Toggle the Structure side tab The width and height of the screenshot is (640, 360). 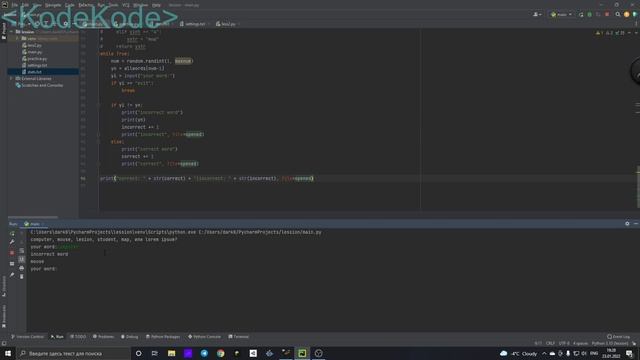(x=4, y=286)
